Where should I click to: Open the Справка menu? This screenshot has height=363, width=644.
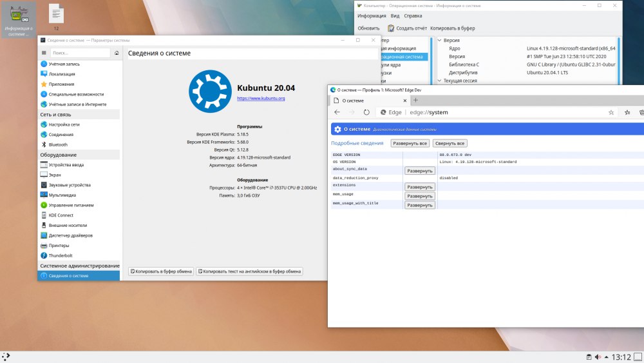click(413, 16)
